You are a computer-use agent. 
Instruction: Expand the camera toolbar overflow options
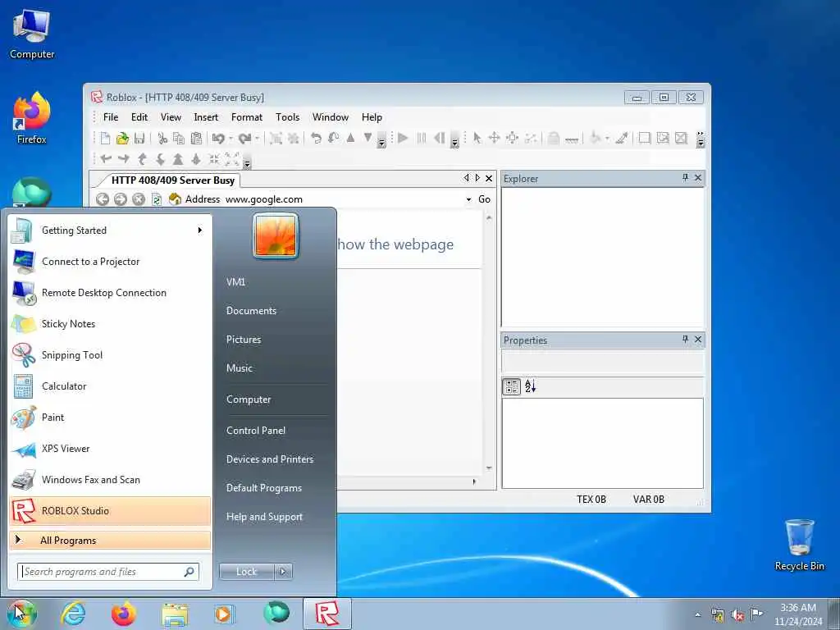click(247, 163)
